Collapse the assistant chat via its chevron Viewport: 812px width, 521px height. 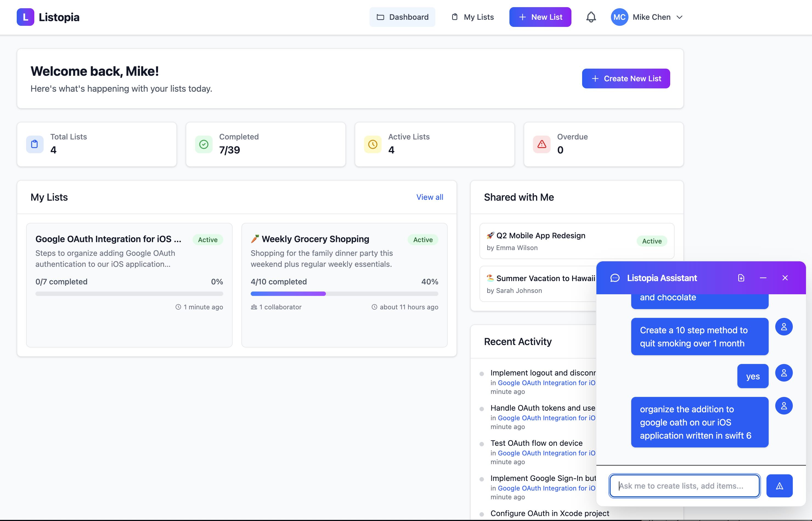pyautogui.click(x=763, y=278)
